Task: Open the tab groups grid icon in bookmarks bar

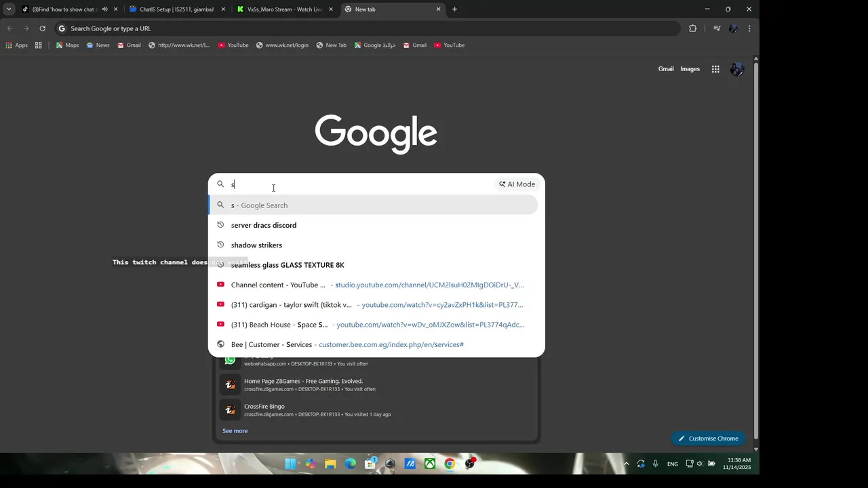Action: 39,45
